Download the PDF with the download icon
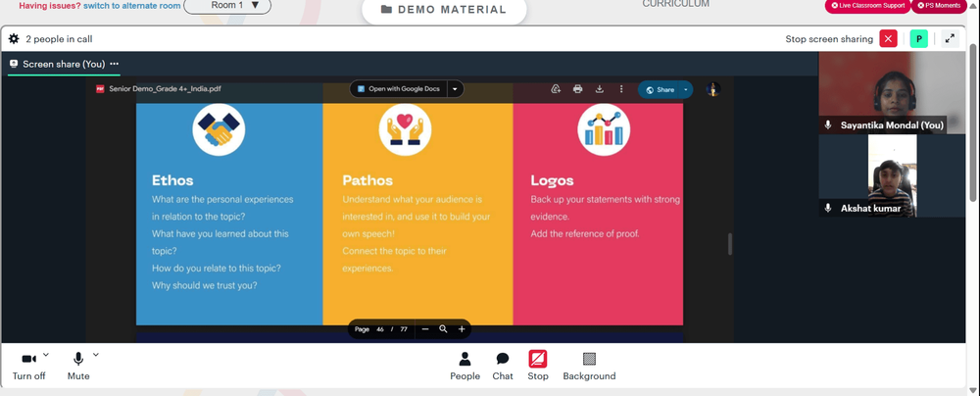 point(600,89)
